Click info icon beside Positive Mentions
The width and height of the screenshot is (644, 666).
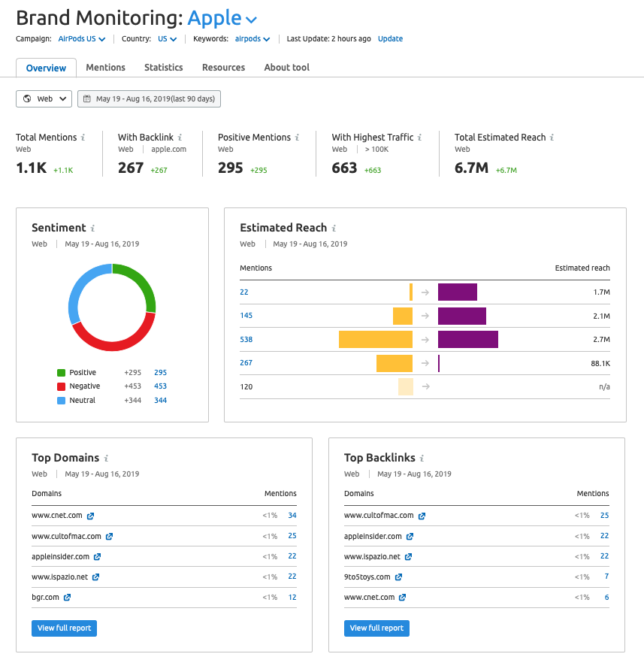coord(297,138)
